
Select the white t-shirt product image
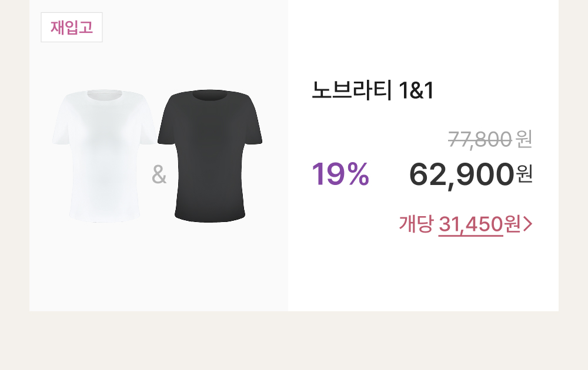coord(105,156)
